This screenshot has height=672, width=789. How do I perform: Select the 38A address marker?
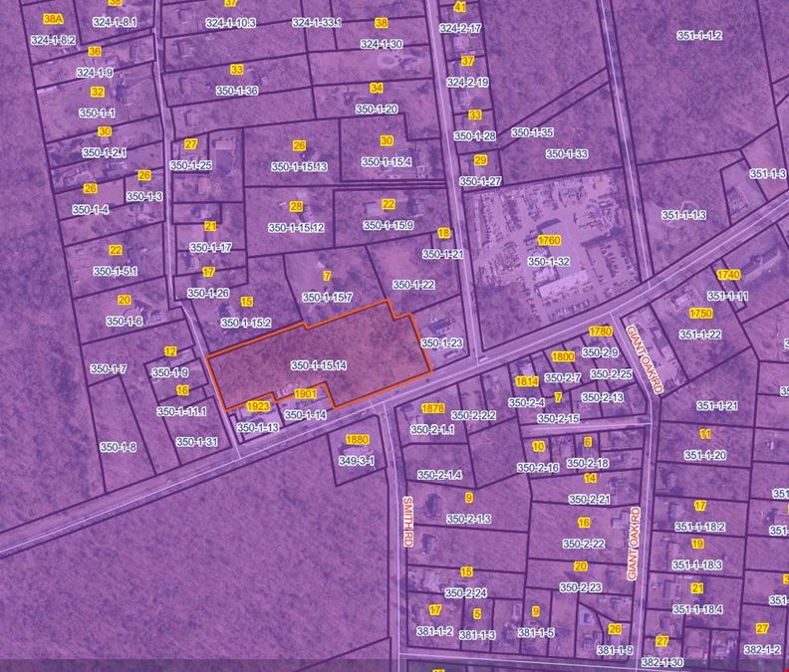tap(53, 19)
